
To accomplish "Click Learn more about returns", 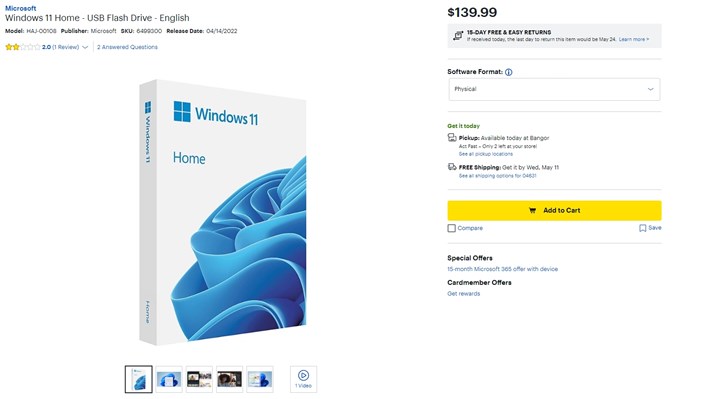I will [x=634, y=39].
